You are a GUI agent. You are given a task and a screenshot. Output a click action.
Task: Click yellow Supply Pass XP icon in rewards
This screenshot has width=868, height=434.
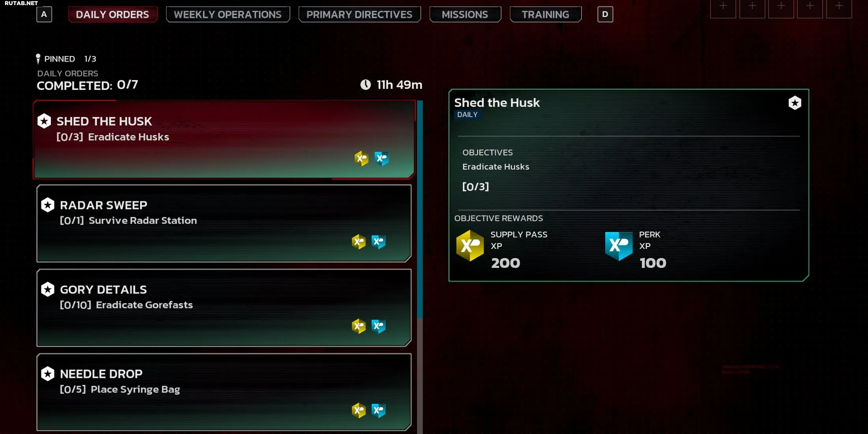(x=470, y=246)
